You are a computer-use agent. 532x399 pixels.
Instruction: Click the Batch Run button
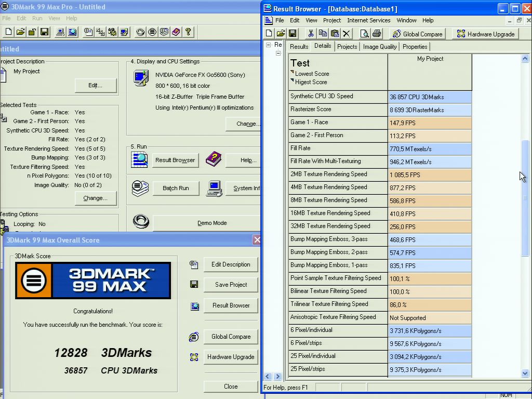[x=176, y=188]
